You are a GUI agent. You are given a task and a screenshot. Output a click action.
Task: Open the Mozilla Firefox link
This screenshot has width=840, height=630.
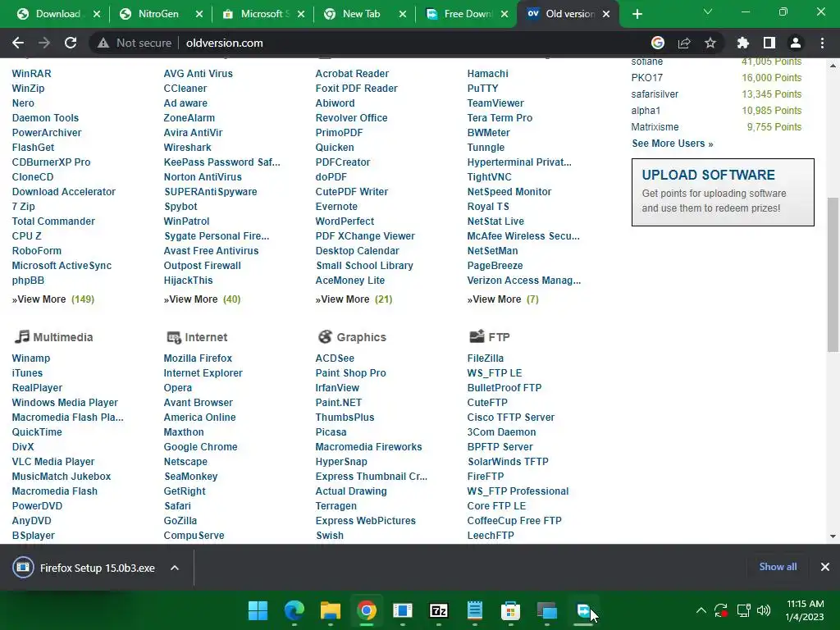[x=198, y=358]
